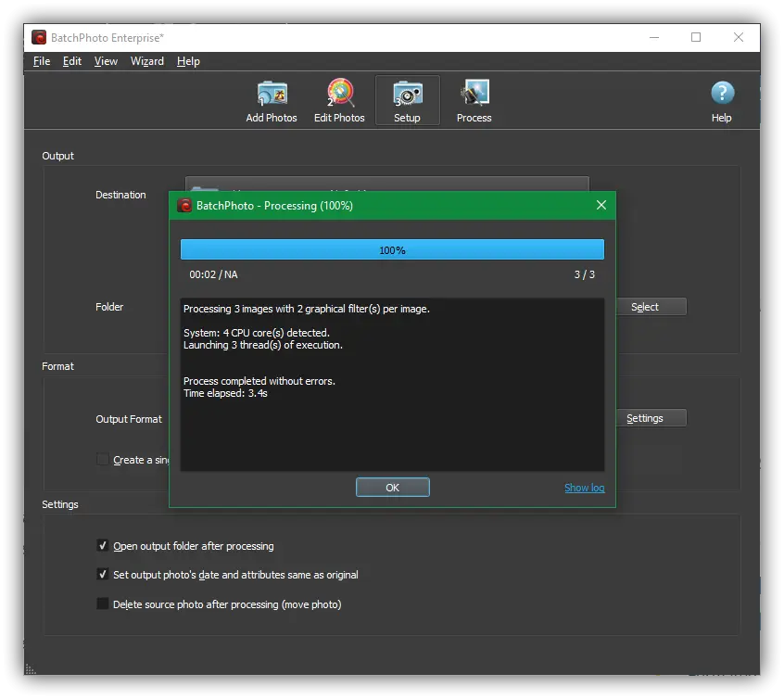The height and width of the screenshot is (699, 784).
Task: Click the processing dialog's BatchPhoto icon
Action: [x=184, y=206]
